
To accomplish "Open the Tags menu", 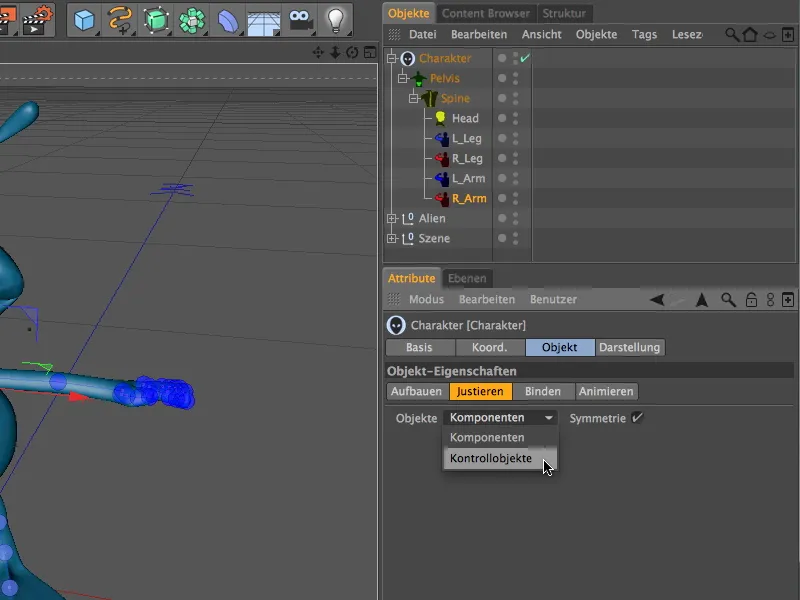I will click(644, 35).
